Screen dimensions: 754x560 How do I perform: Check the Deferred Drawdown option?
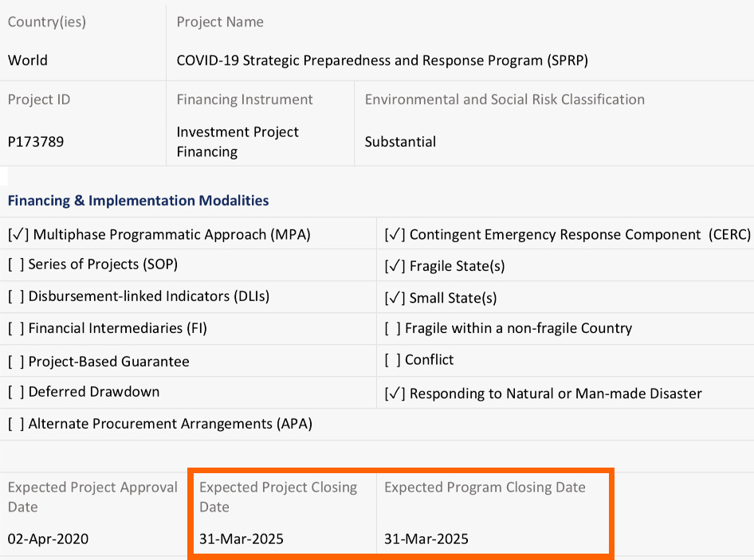coord(16,392)
